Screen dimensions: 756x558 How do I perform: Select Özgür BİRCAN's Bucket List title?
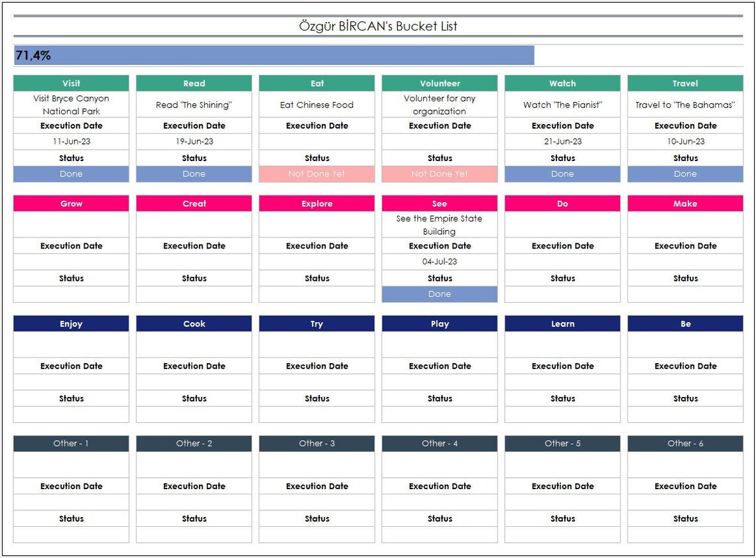[x=377, y=27]
